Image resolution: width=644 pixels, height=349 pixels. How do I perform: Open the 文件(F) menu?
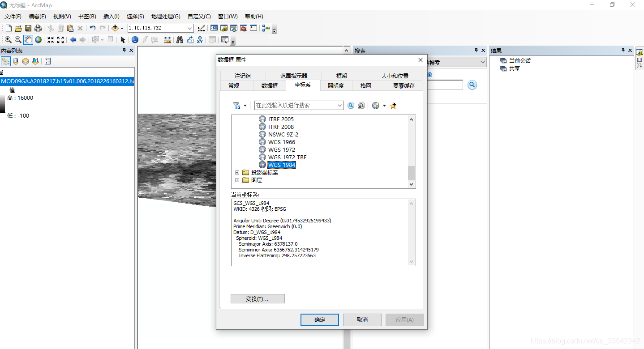pos(13,17)
